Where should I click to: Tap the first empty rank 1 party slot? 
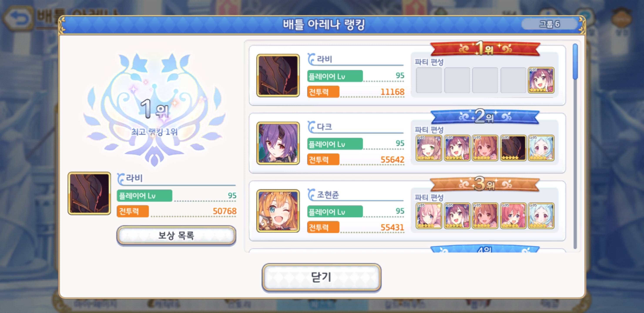[429, 80]
